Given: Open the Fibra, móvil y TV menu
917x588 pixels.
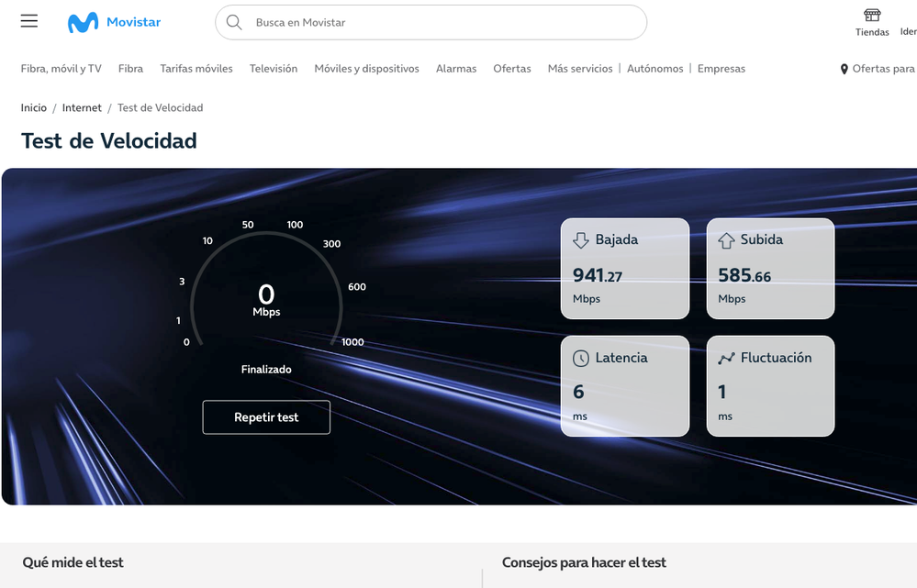Looking at the screenshot, I should (x=61, y=69).
